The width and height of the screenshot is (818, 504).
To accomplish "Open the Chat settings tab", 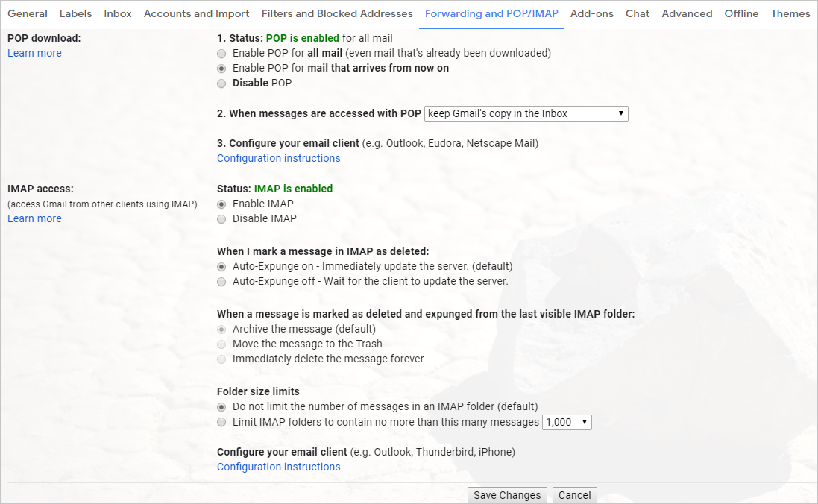I will click(x=637, y=13).
